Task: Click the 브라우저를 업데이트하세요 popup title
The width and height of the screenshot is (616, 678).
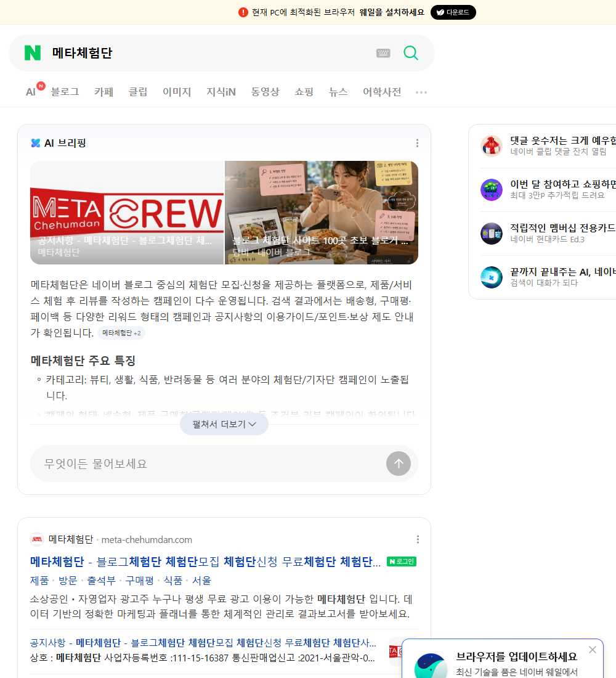Action: coord(517,656)
